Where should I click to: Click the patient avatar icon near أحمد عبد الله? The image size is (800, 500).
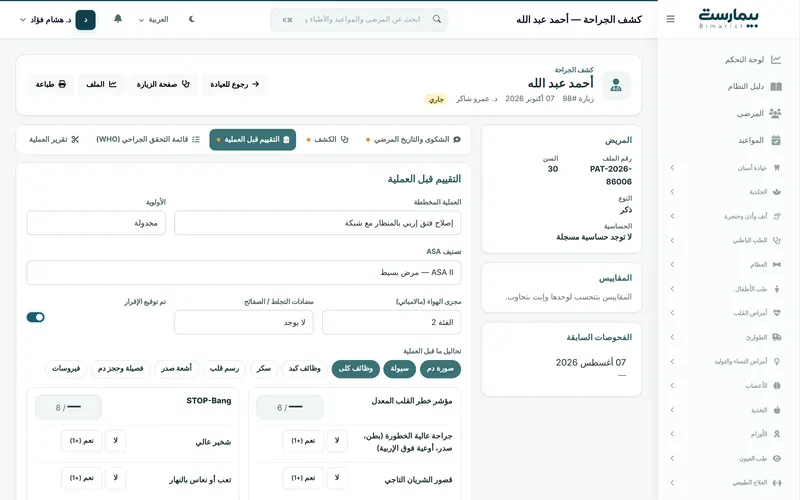pos(616,85)
